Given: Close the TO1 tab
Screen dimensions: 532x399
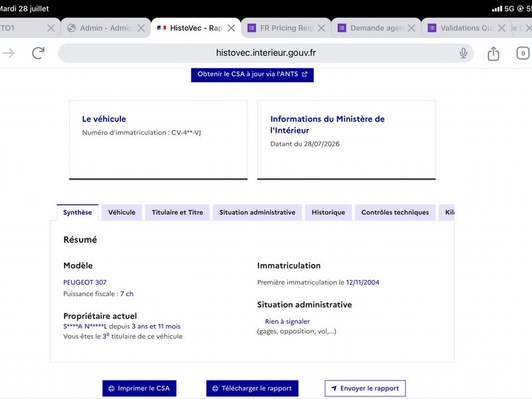Looking at the screenshot, I should click(x=51, y=28).
